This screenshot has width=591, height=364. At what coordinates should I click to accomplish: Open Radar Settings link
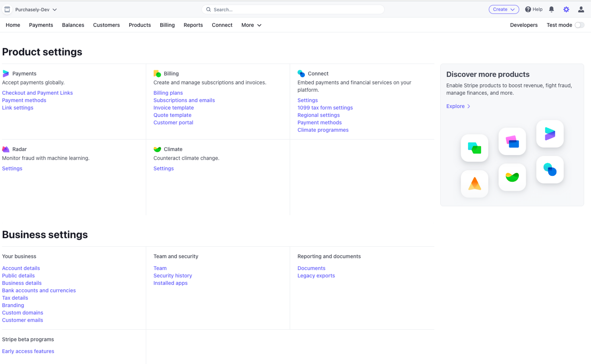(x=12, y=168)
